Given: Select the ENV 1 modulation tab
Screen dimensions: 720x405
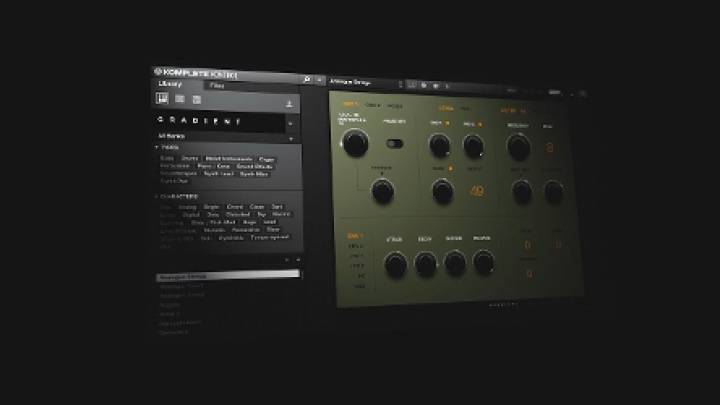Looking at the screenshot, I should click(x=355, y=236).
